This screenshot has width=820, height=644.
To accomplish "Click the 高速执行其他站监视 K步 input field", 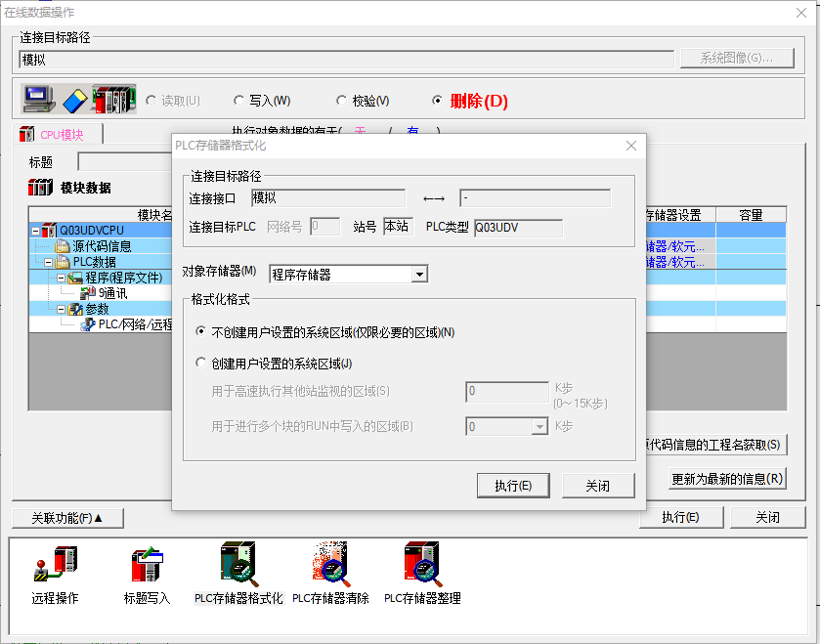I will [506, 392].
